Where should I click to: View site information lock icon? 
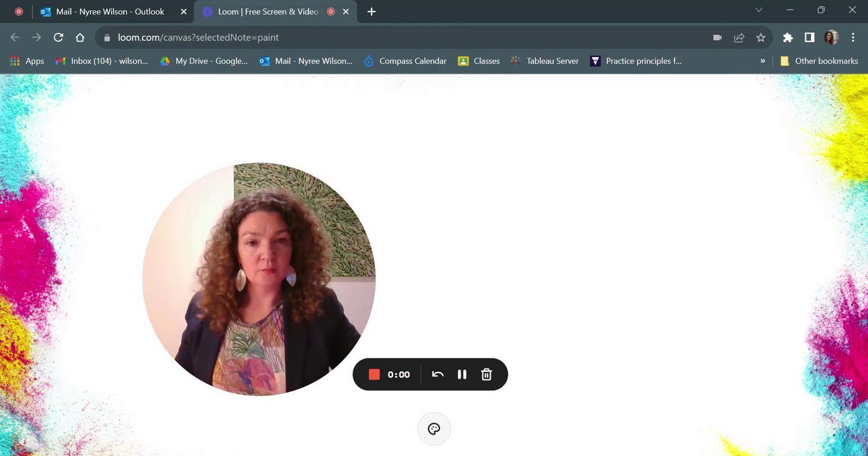pyautogui.click(x=107, y=37)
